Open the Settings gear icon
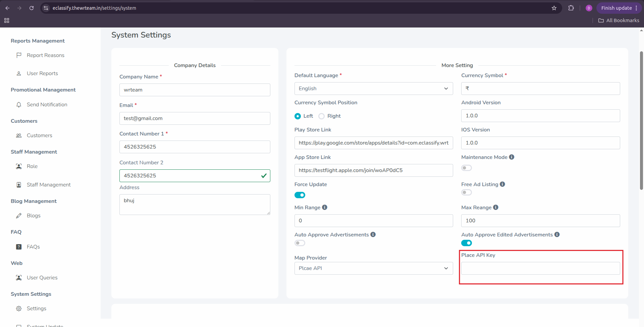The width and height of the screenshot is (644, 327). pyautogui.click(x=19, y=309)
